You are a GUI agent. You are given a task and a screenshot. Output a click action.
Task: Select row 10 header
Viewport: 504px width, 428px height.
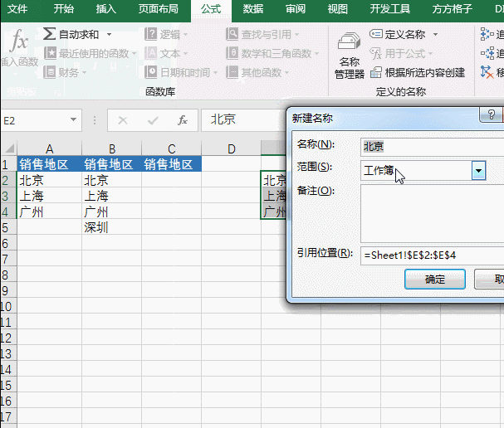[8, 306]
